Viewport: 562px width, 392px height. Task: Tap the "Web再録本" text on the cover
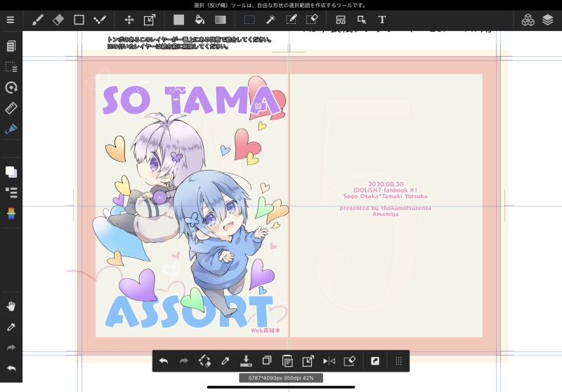click(x=266, y=330)
